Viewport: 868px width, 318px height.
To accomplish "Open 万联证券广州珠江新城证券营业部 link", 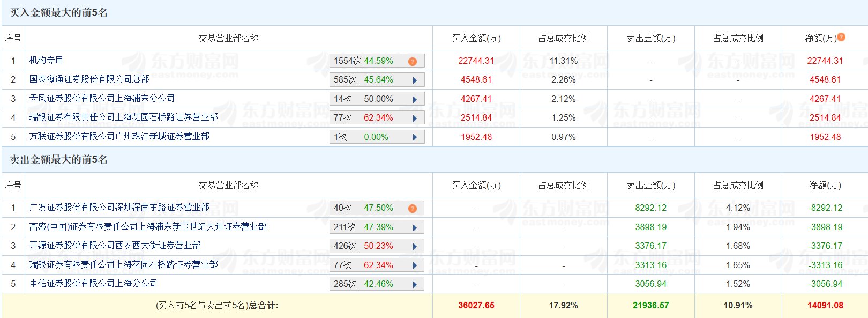I will [x=119, y=136].
